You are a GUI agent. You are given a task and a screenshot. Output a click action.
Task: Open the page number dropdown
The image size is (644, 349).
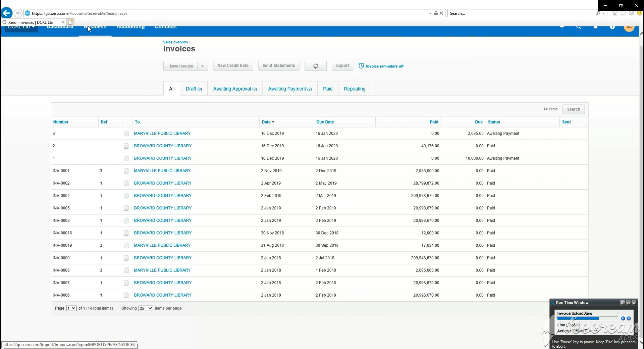click(71, 308)
